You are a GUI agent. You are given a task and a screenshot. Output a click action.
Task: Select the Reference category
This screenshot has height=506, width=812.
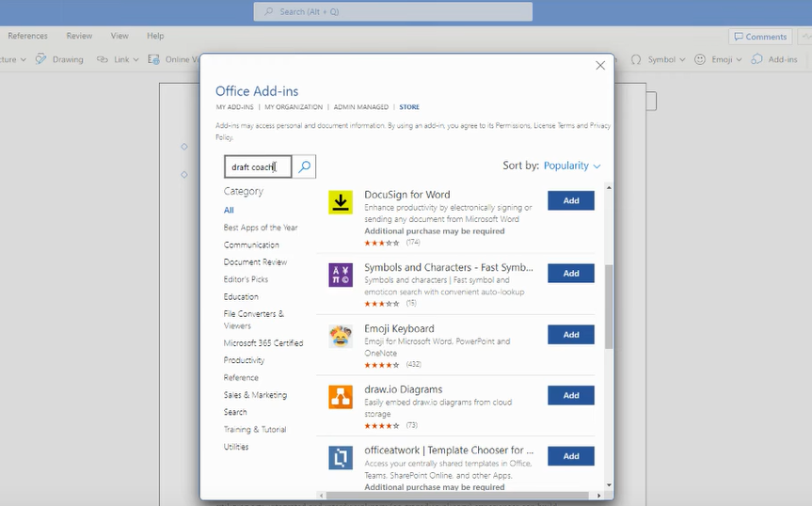coord(241,378)
